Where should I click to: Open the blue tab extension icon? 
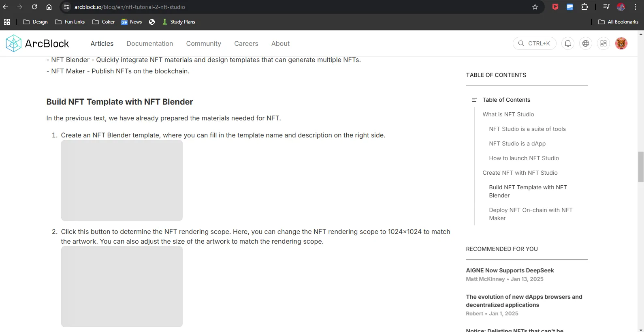click(x=570, y=7)
